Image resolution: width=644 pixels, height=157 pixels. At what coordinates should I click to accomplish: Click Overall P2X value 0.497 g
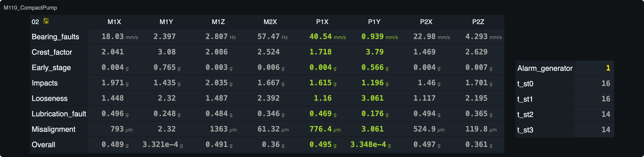[x=427, y=144]
